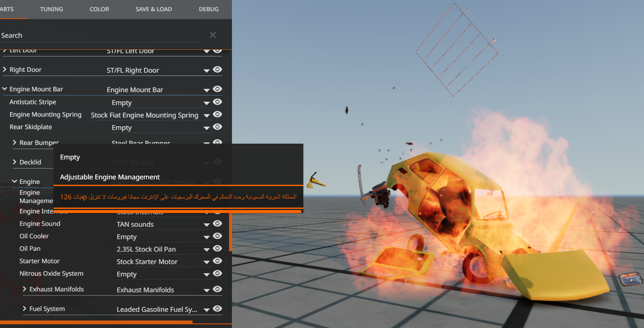The image size is (644, 328).
Task: Go to the SAVE & LOAD tab
Action: coord(154,9)
